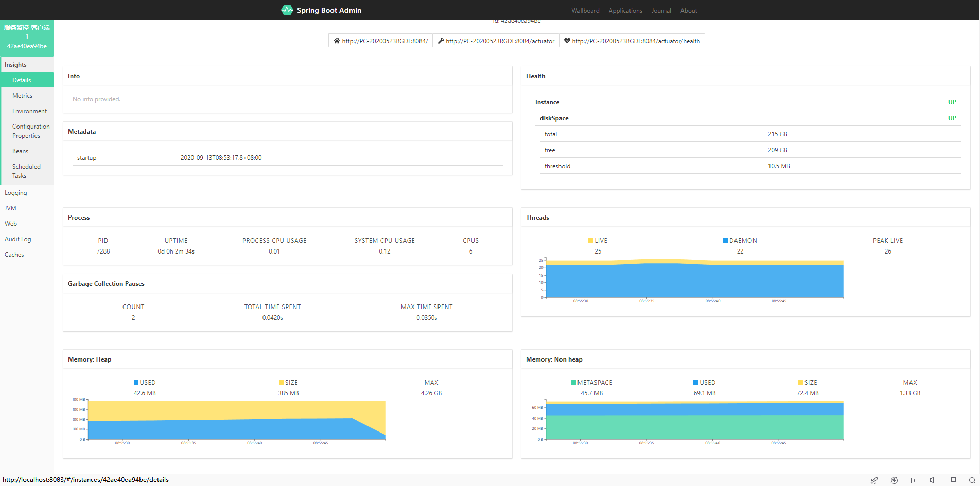Screen dimensions: 980x486
Task: Click the Threads area chart
Action: (694, 279)
